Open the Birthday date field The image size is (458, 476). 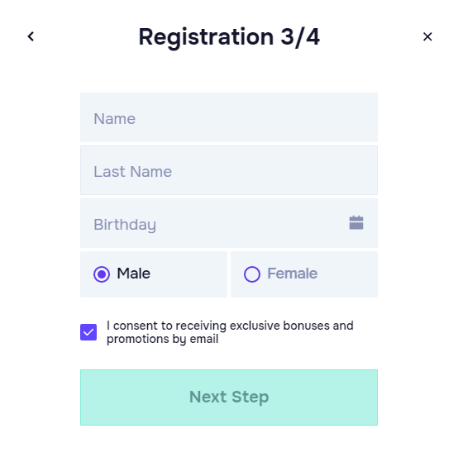pos(229,223)
